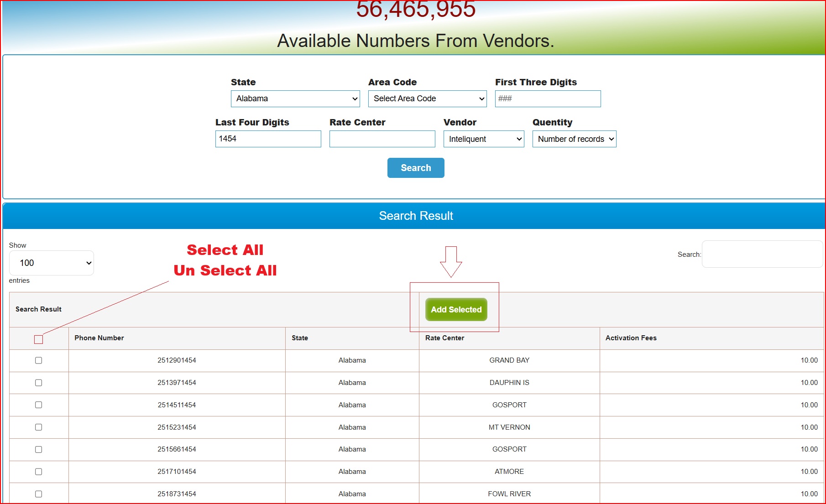The height and width of the screenshot is (504, 826).
Task: Mark the checkbox next to 2517101454
Action: coord(38,472)
